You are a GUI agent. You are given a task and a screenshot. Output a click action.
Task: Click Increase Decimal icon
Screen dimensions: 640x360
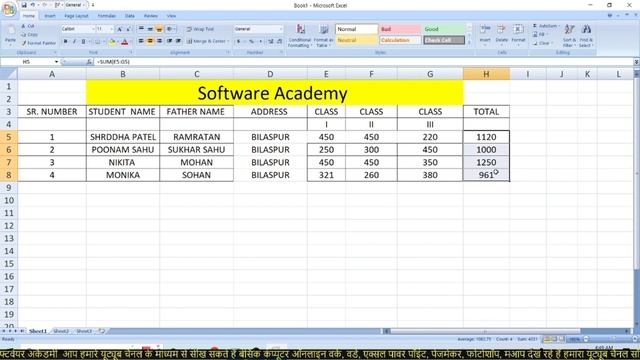[x=271, y=41]
